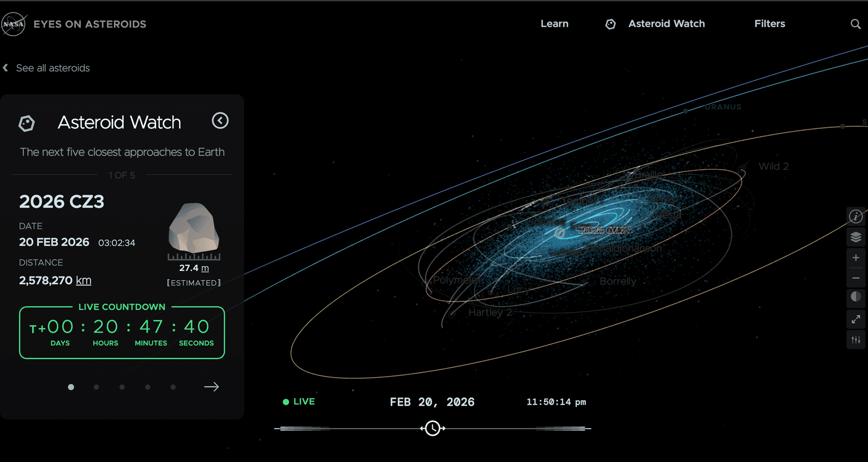This screenshot has width=868, height=462.
Task: Click the clock handle on time slider
Action: [x=433, y=429]
